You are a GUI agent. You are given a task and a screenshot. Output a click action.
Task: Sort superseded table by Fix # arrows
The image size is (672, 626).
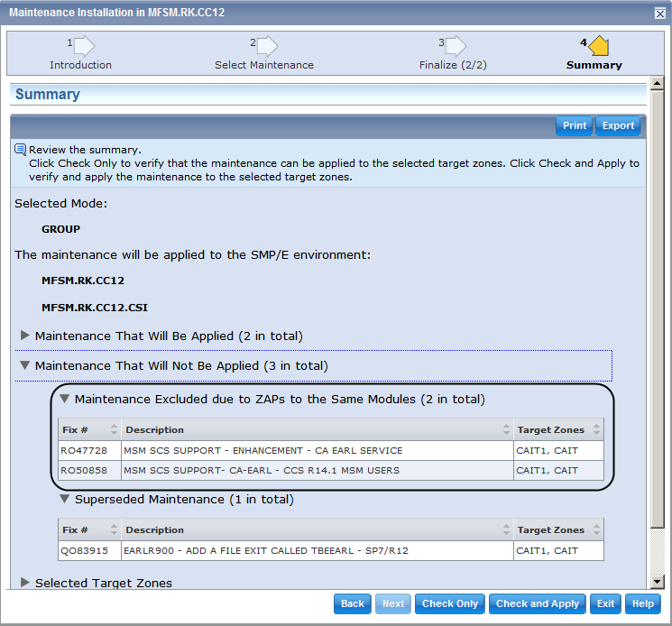[114, 530]
